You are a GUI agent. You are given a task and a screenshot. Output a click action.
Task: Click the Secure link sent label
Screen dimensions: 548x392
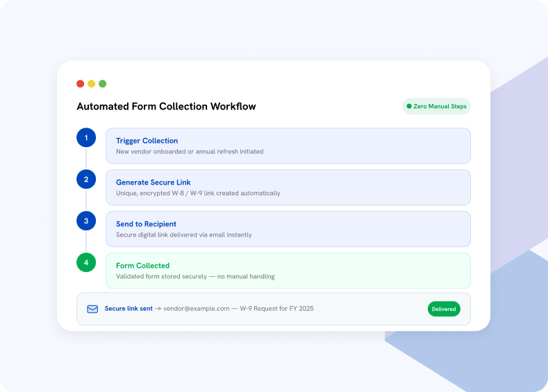pos(128,309)
